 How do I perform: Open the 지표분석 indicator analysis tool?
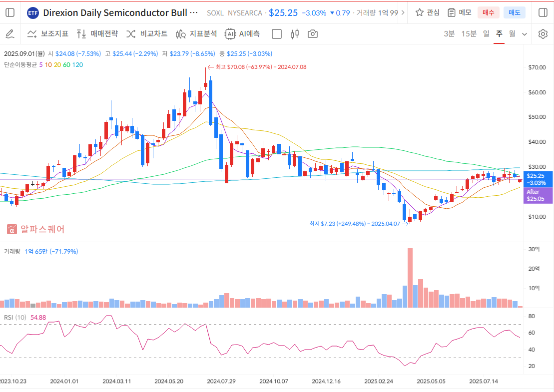[x=196, y=34]
